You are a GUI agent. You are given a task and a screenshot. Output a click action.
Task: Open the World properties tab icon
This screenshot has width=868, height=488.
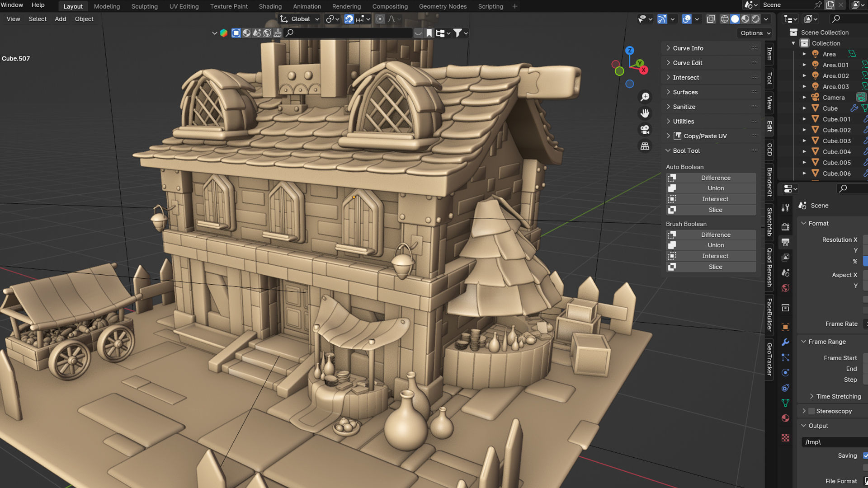pyautogui.click(x=785, y=288)
